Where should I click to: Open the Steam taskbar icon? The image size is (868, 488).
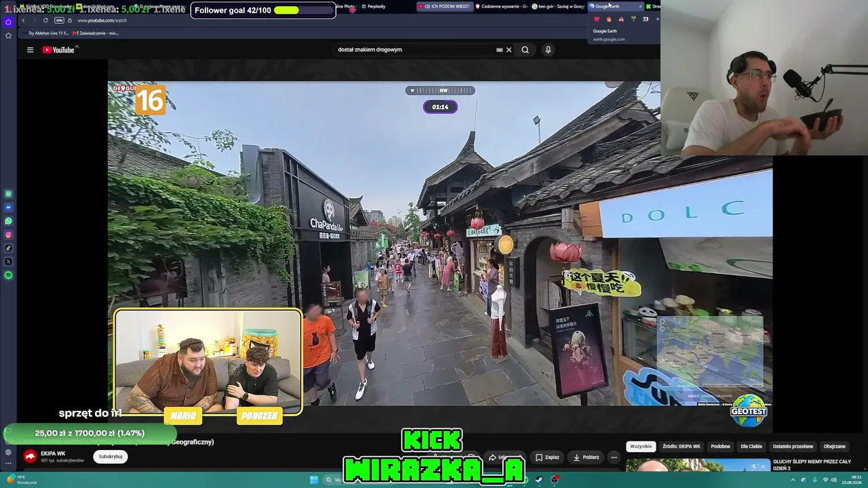click(x=539, y=480)
